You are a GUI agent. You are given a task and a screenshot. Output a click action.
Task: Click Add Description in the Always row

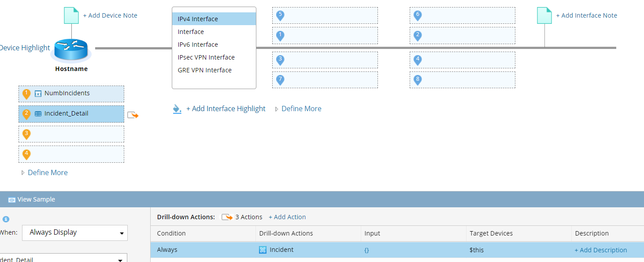[601, 250]
